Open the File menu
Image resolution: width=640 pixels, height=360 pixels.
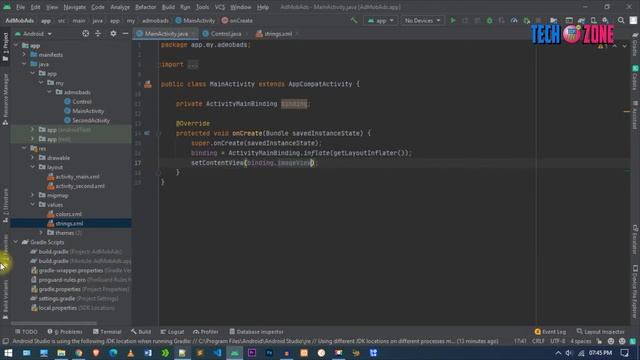click(20, 7)
